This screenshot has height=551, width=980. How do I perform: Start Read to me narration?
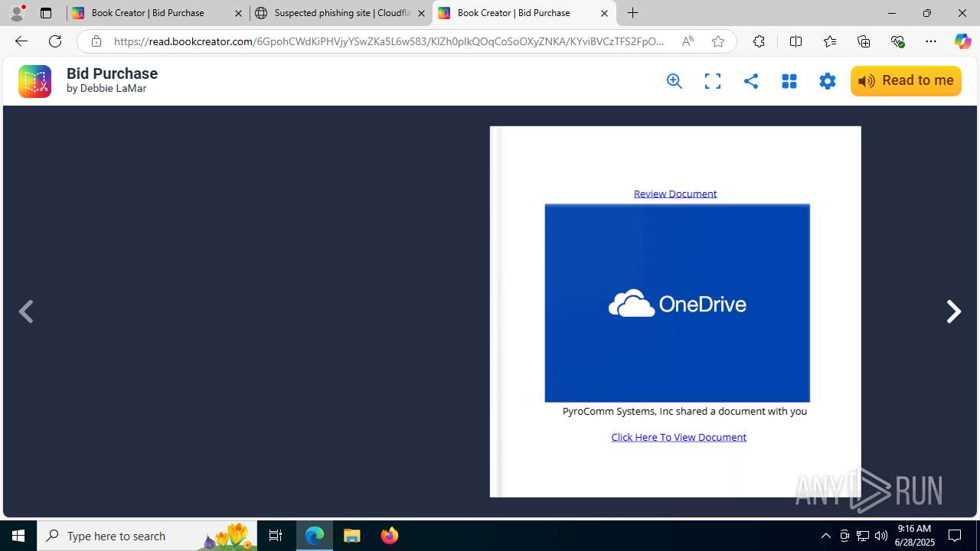coord(906,81)
